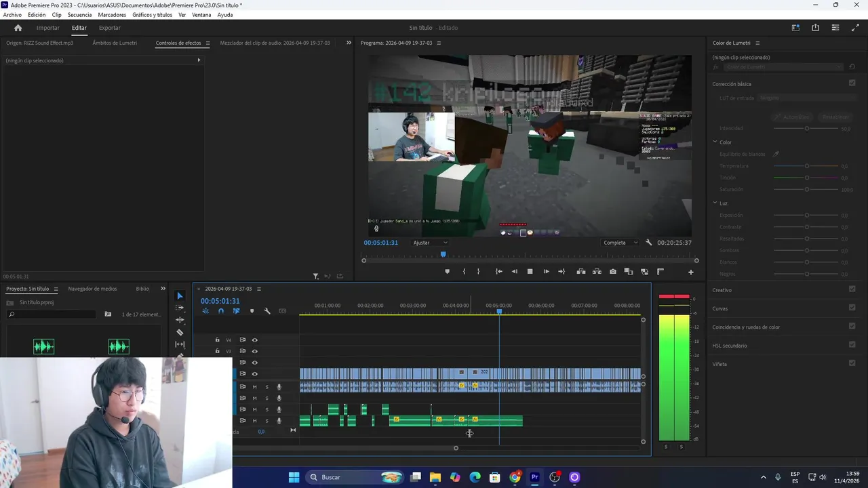
Task: Open comparison view button
Action: coord(629,272)
